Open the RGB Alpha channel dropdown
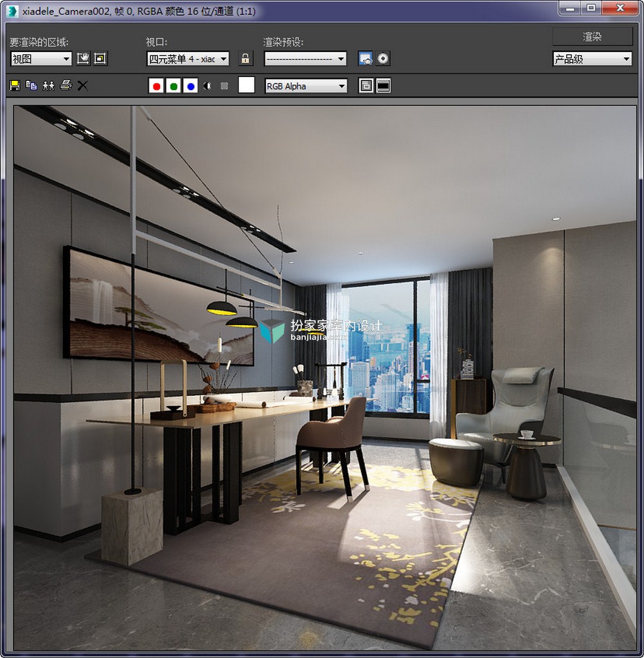Image resolution: width=644 pixels, height=658 pixels. (x=306, y=86)
